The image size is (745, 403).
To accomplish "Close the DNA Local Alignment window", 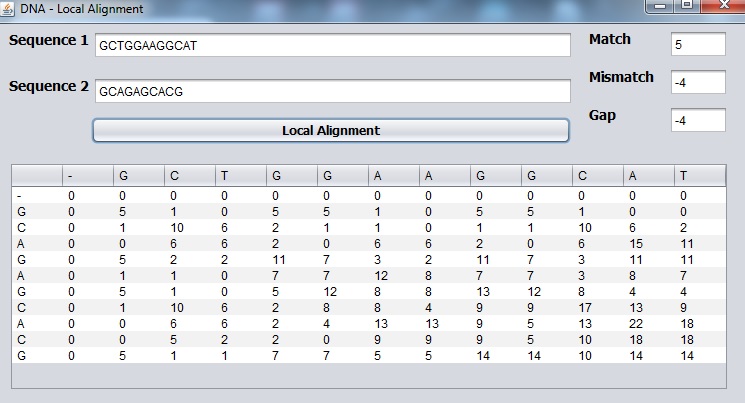I will (722, 5).
